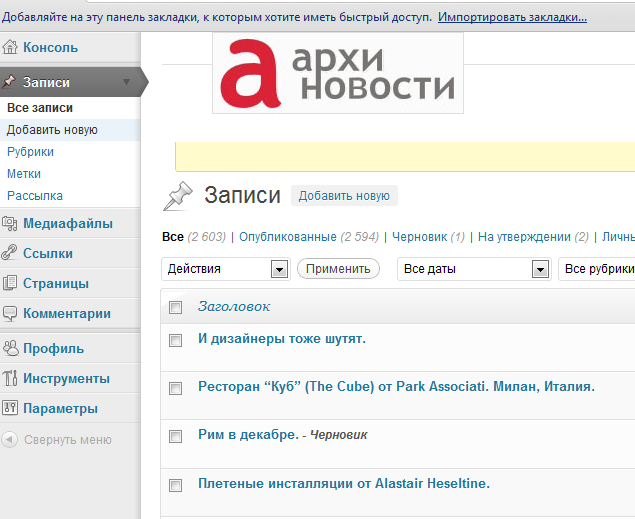Show Все posts filter

(x=173, y=237)
